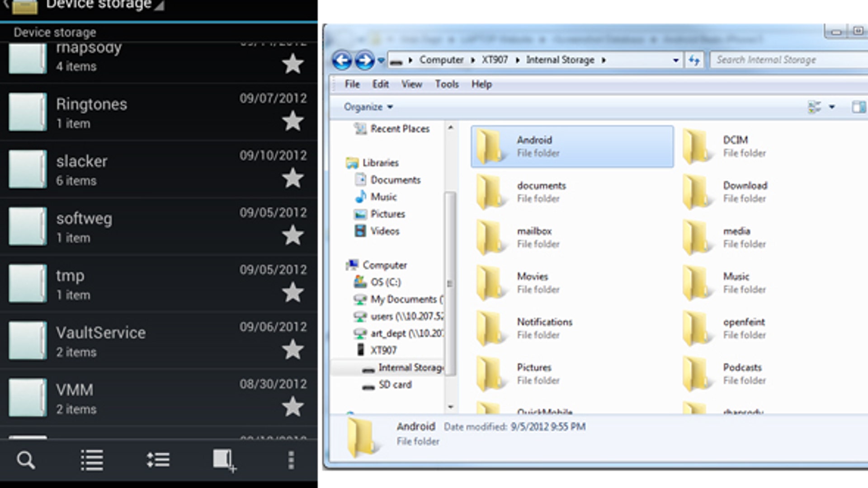The width and height of the screenshot is (868, 488).
Task: Select SD card in navigation pane
Action: (x=395, y=385)
